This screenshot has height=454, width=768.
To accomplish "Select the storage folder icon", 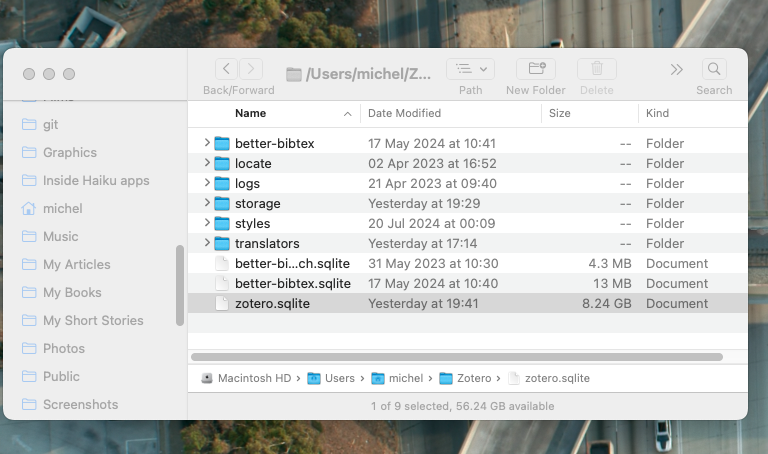I will [x=222, y=204].
